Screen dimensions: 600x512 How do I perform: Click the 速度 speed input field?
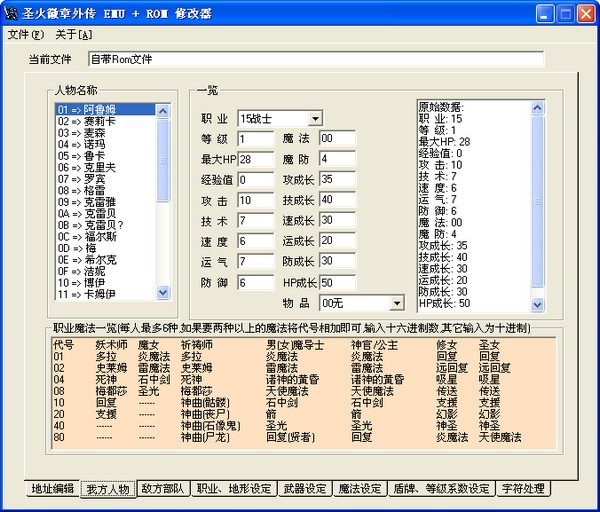click(256, 241)
